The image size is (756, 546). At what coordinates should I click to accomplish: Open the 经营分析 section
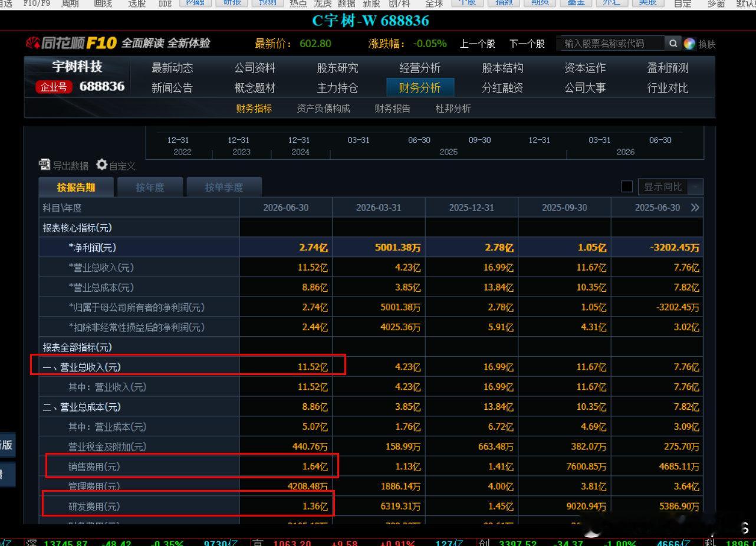420,68
